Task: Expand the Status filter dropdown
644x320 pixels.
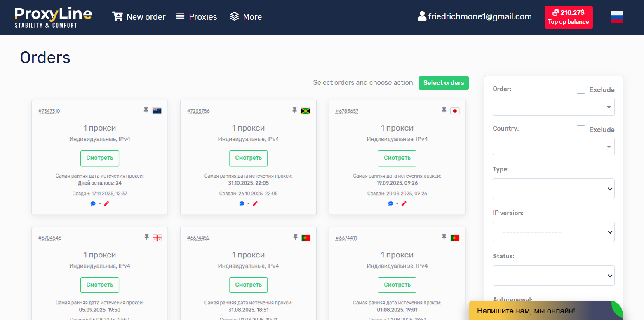Action: (553, 276)
